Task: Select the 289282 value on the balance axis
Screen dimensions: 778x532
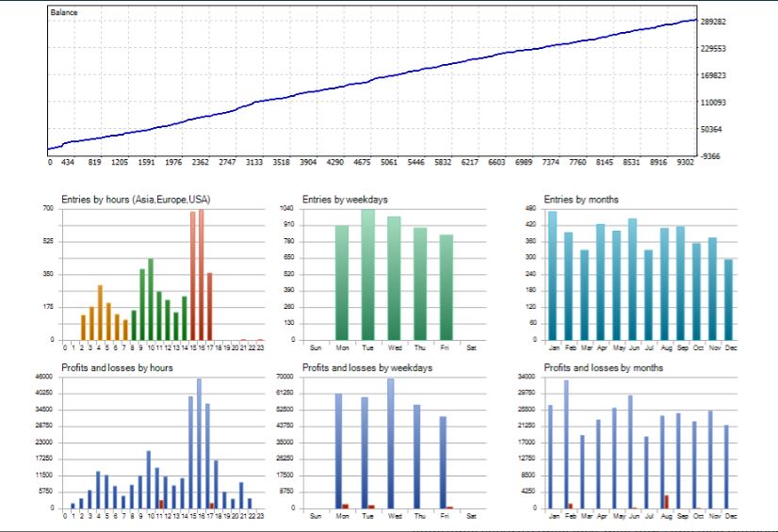Action: 714,22
